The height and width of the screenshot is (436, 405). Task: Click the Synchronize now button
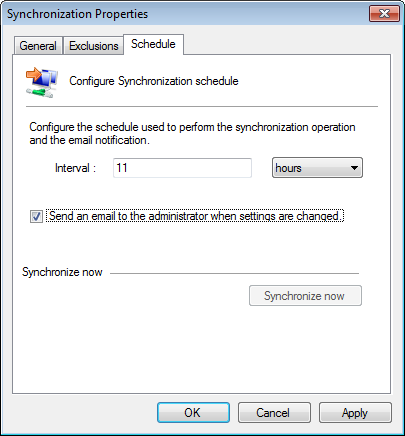305,296
